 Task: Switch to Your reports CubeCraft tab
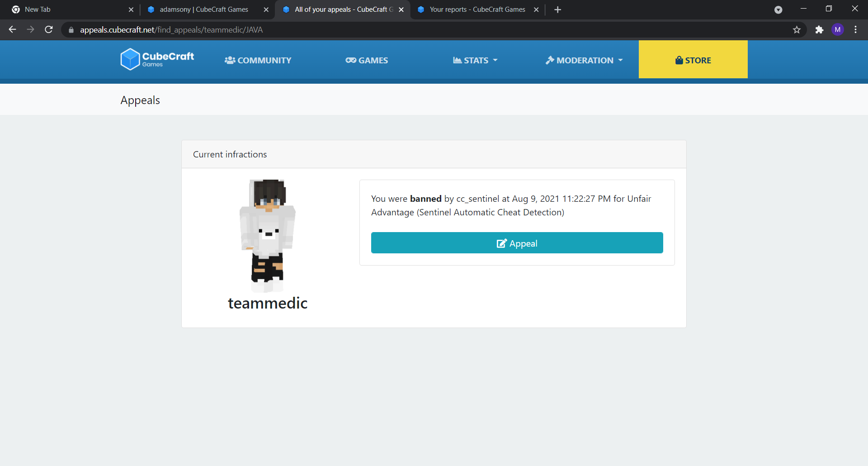[x=477, y=10]
